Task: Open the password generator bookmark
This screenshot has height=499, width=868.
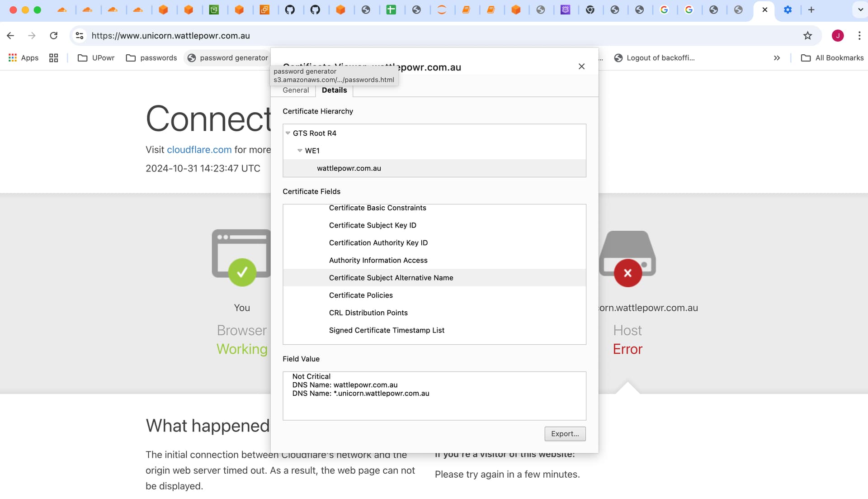Action: pyautogui.click(x=228, y=58)
